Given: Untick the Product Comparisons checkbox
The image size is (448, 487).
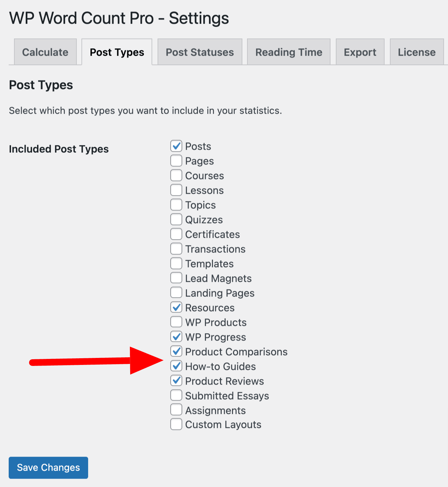Looking at the screenshot, I should pyautogui.click(x=176, y=352).
